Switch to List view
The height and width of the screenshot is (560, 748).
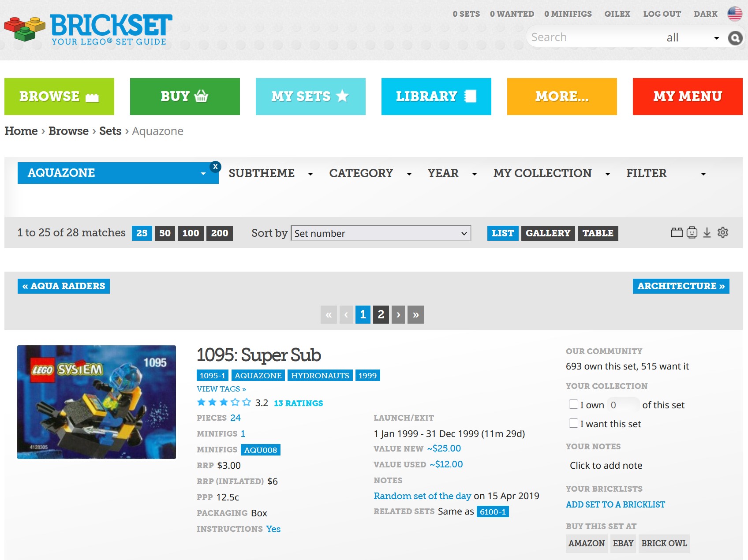pyautogui.click(x=503, y=233)
